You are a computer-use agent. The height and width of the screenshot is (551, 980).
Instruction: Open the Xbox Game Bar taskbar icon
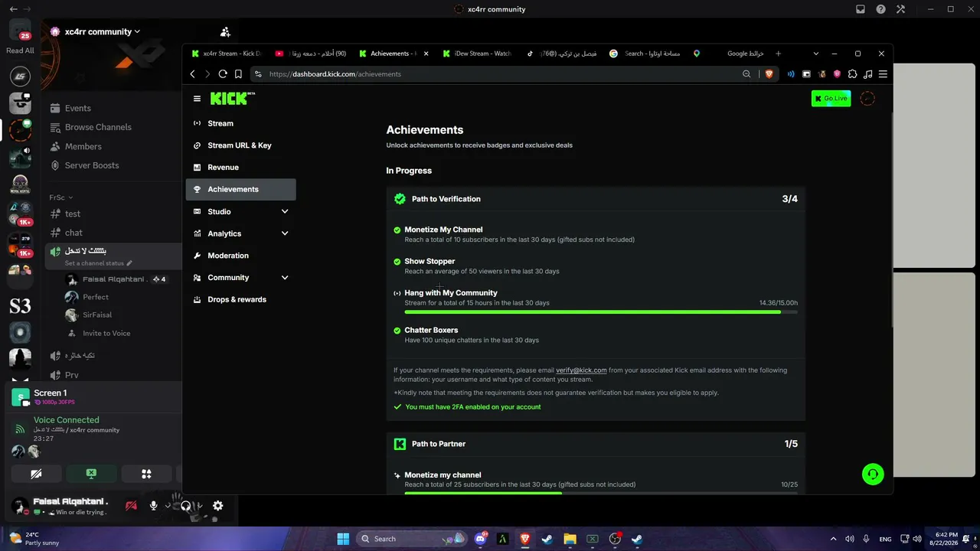coord(592,539)
